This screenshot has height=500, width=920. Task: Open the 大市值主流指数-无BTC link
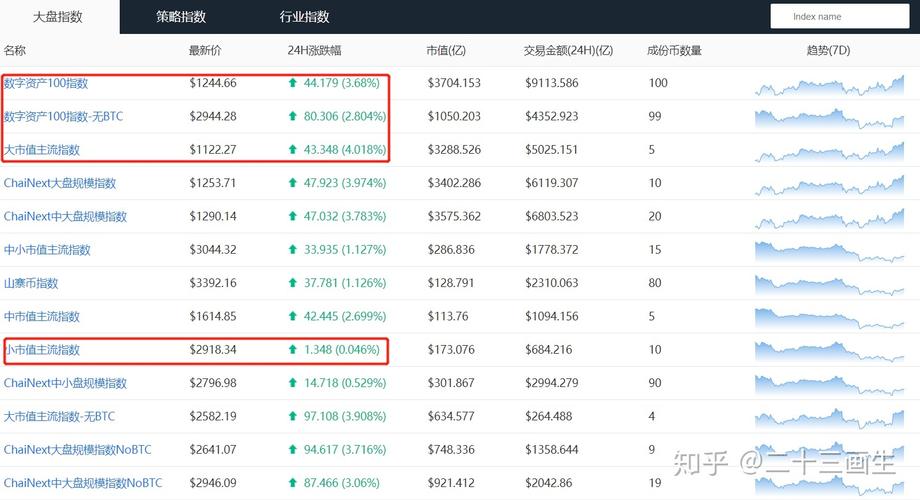59,417
